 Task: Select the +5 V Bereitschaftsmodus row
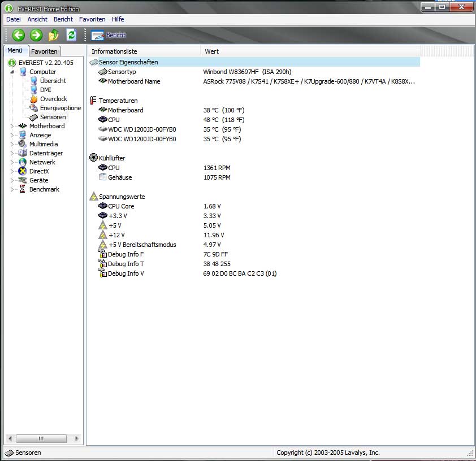pyautogui.click(x=254, y=245)
